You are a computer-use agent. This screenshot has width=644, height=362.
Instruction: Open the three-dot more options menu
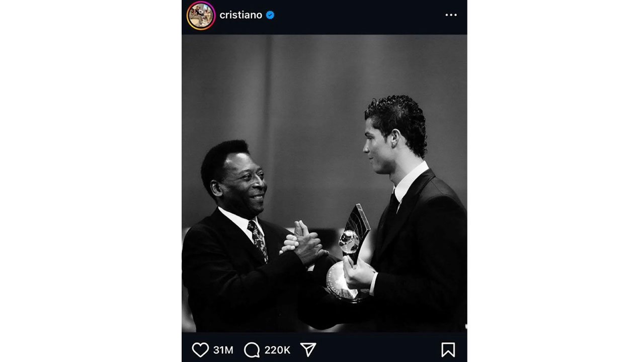pyautogui.click(x=451, y=15)
